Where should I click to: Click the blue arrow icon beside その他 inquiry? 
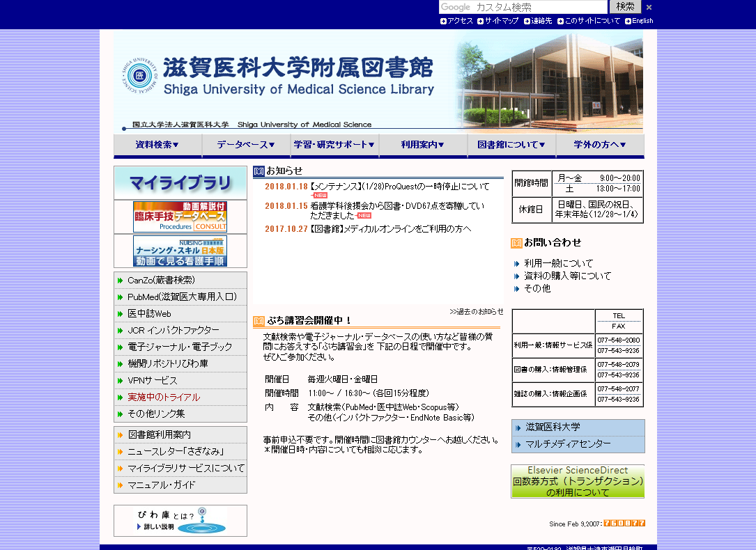point(516,289)
